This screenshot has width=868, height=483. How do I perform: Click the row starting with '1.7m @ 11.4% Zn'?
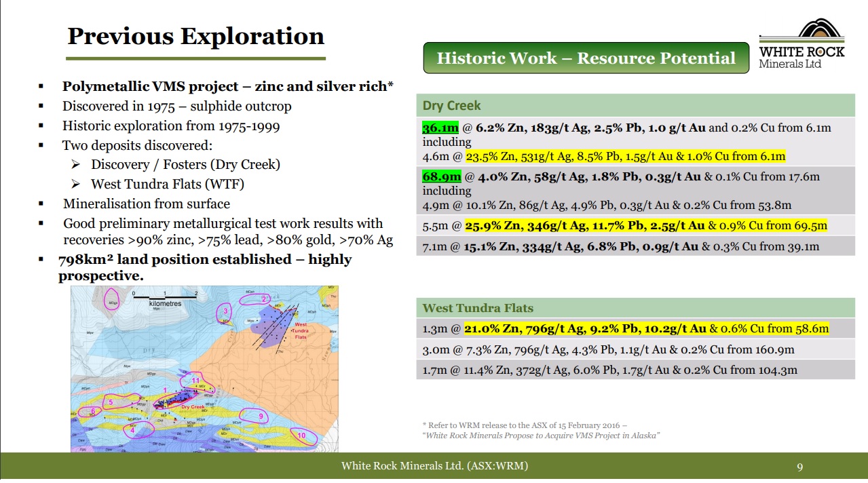[x=635, y=370]
